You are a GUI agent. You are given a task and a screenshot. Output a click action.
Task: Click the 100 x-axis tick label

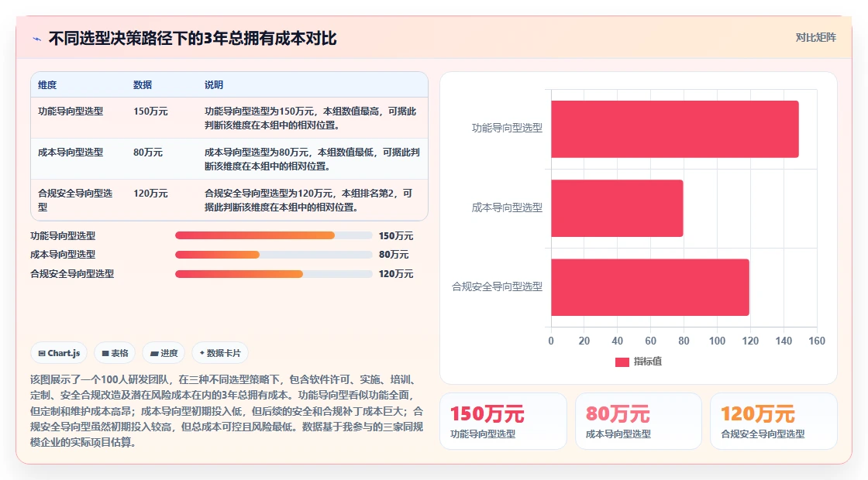pos(717,341)
